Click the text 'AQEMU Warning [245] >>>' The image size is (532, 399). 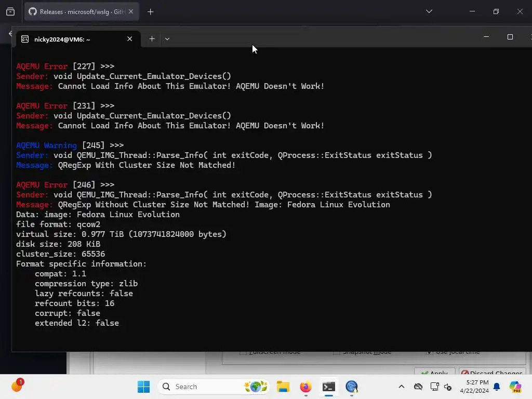[x=70, y=145]
